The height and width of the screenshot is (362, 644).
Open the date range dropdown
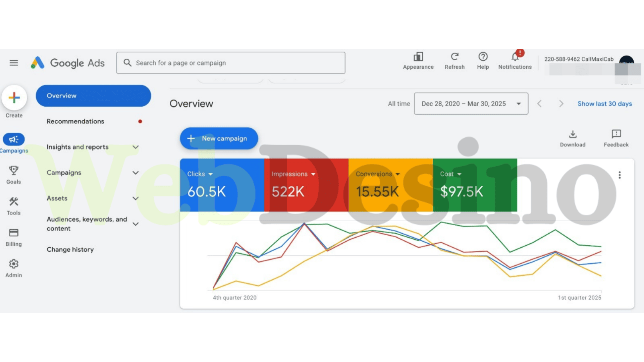pos(471,104)
